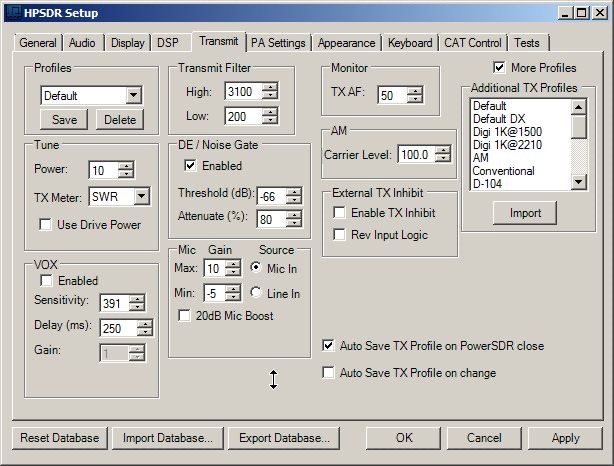Apply the transmit settings

565,438
